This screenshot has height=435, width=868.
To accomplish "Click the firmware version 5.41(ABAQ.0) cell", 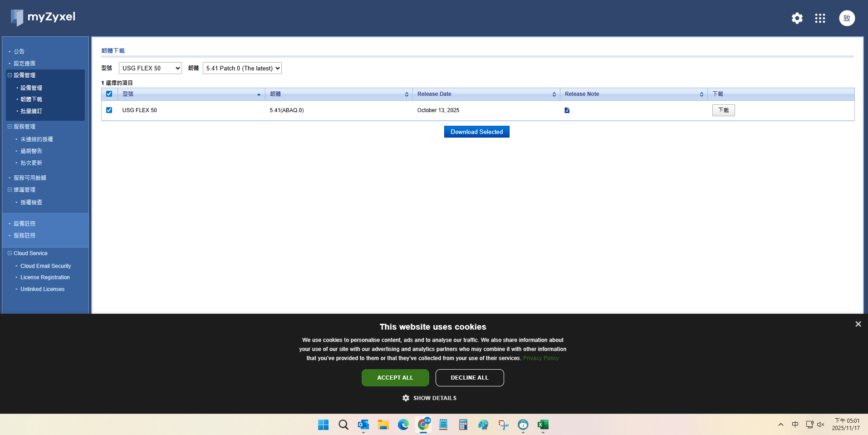I will [287, 110].
